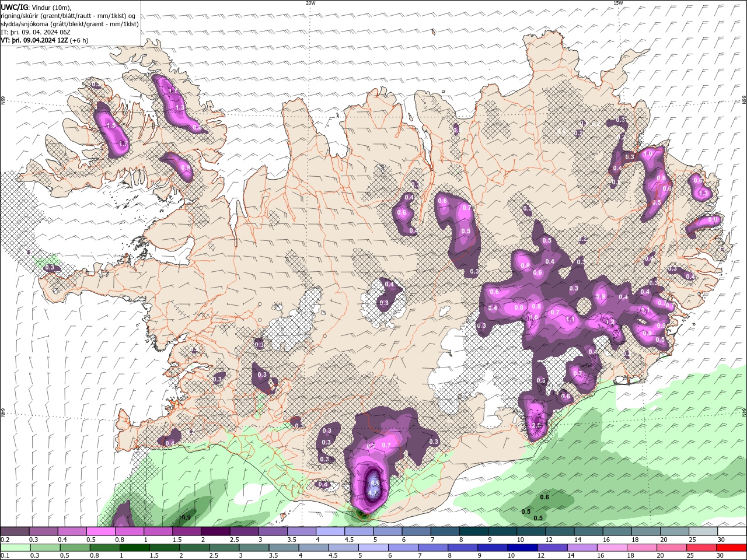Viewport: 747px width, 560px height.
Task: Click the pale green rain swatch from 0.1 to 0.3
Action: pyautogui.click(x=16, y=548)
